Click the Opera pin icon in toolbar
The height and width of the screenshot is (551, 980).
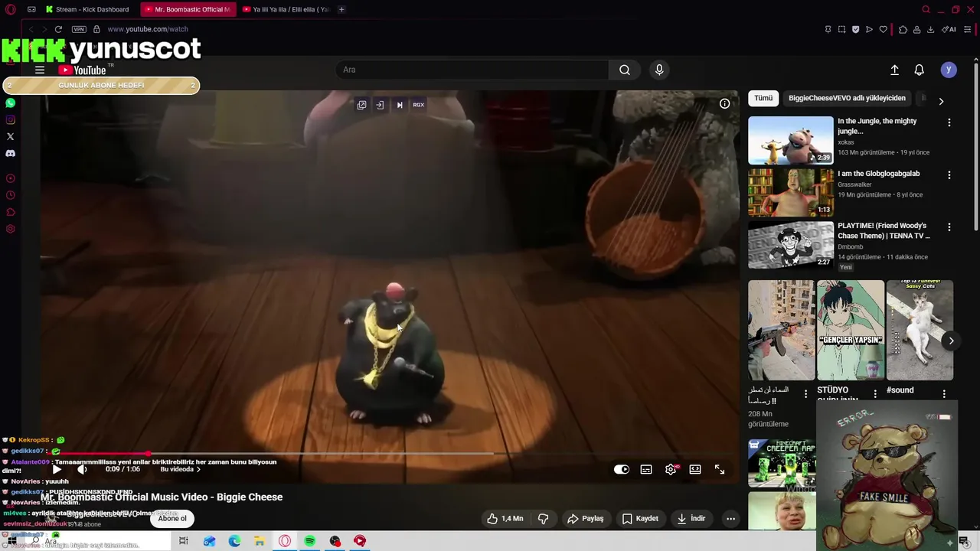(x=828, y=29)
